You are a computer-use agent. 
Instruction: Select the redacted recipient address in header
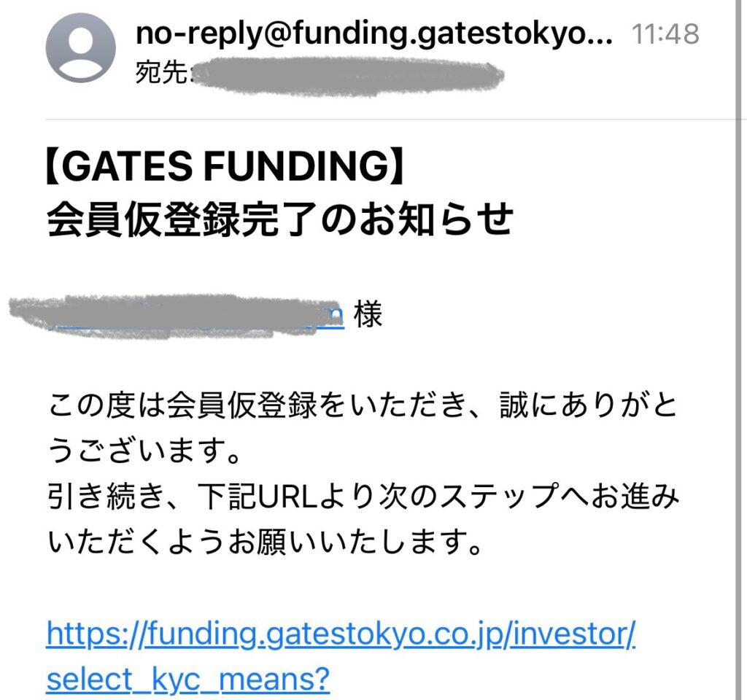pyautogui.click(x=348, y=76)
